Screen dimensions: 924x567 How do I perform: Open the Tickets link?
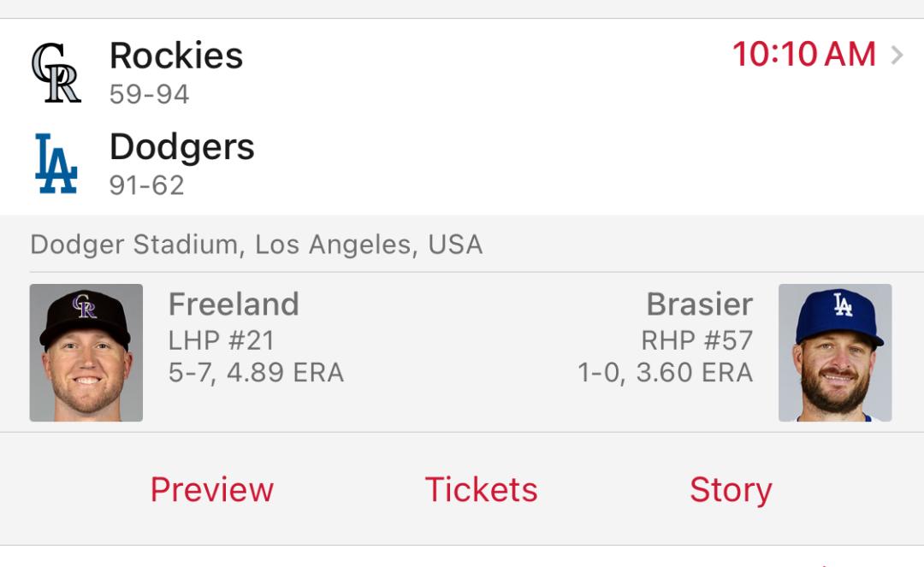(x=481, y=490)
